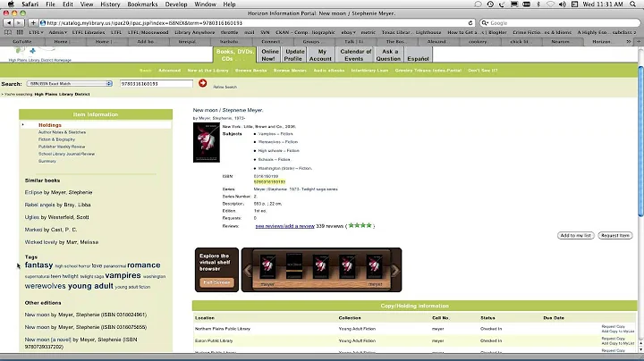Switch to the Online Now! tab
Image resolution: width=644 pixels, height=361 pixels.
[270, 55]
